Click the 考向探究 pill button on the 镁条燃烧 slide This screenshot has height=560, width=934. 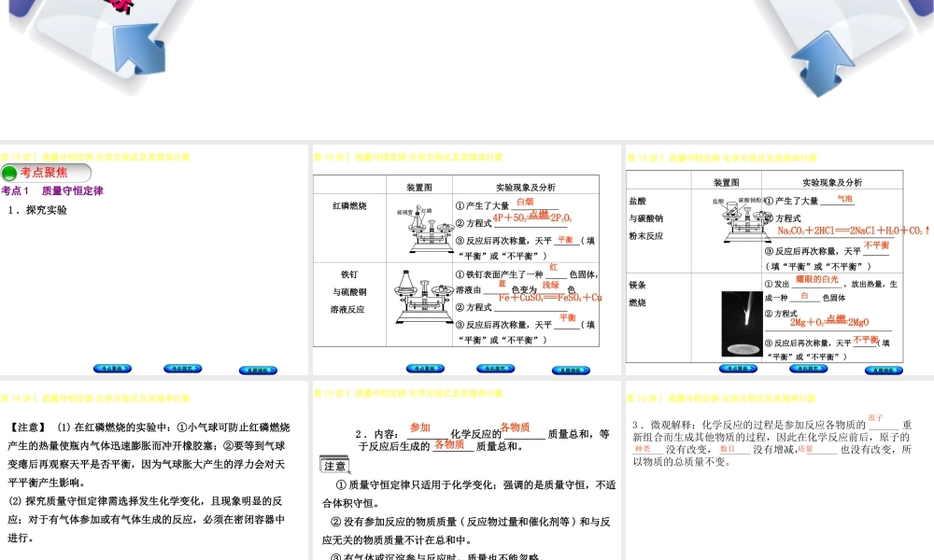click(808, 369)
